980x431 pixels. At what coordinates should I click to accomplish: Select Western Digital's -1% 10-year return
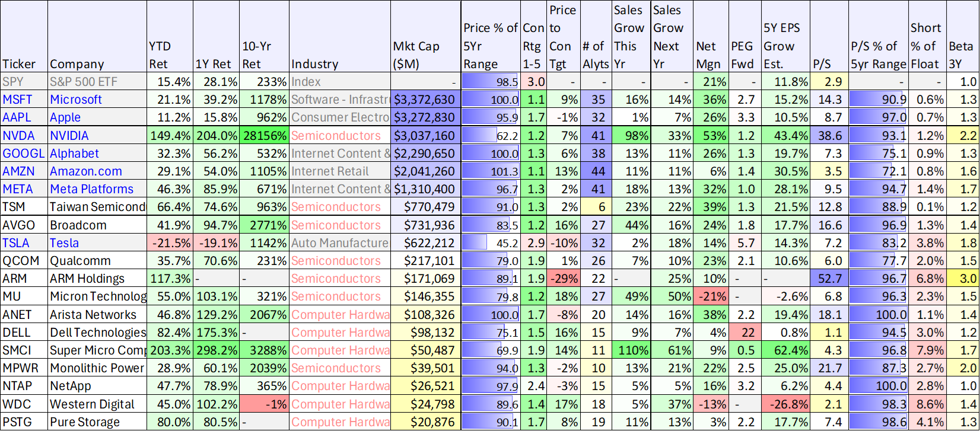[264, 404]
